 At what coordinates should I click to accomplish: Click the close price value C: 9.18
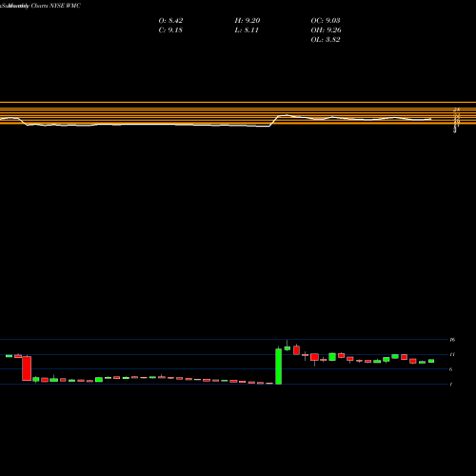click(170, 30)
